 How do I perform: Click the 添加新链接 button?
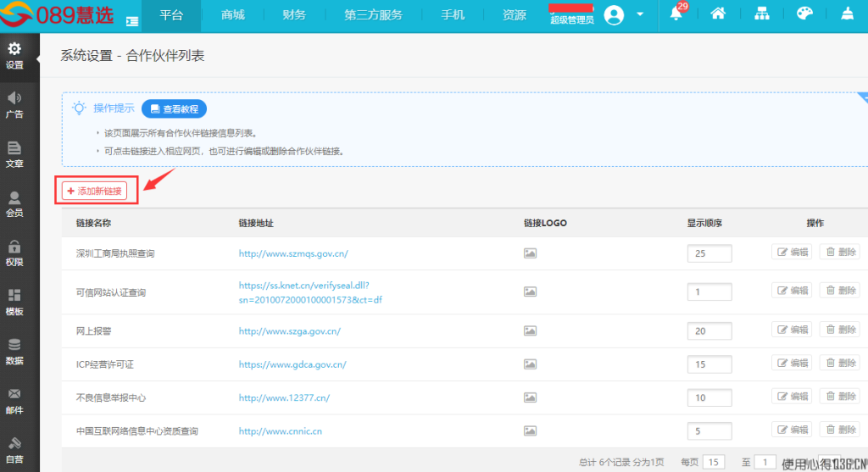[x=95, y=191]
